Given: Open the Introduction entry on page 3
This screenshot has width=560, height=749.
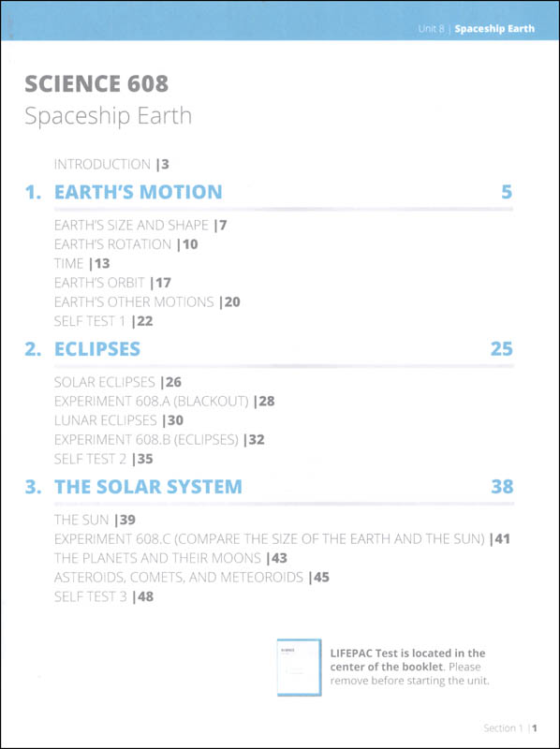Looking at the screenshot, I should [111, 165].
